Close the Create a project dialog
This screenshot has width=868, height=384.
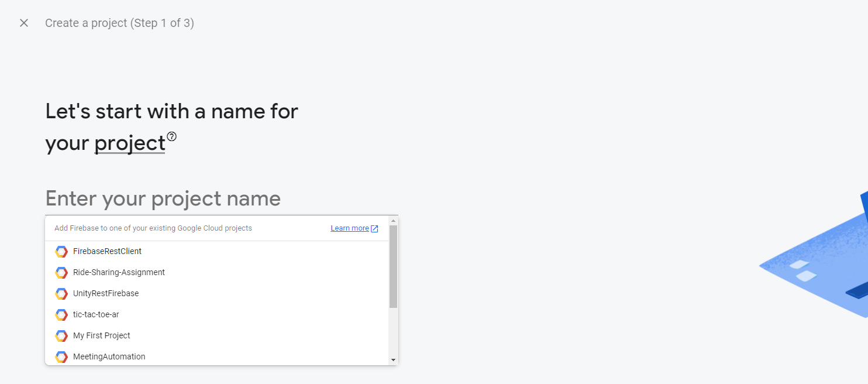(23, 22)
